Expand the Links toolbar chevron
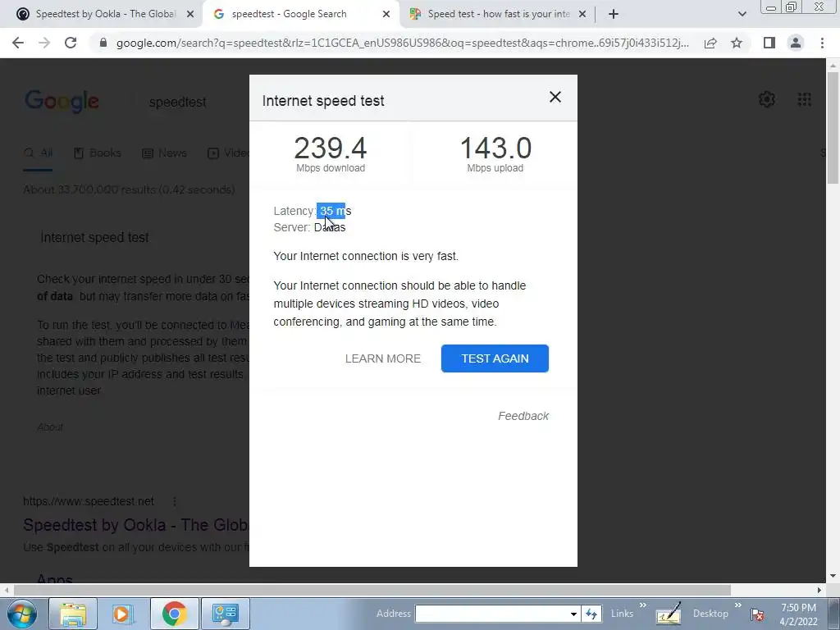This screenshot has height=630, width=840. tap(643, 605)
